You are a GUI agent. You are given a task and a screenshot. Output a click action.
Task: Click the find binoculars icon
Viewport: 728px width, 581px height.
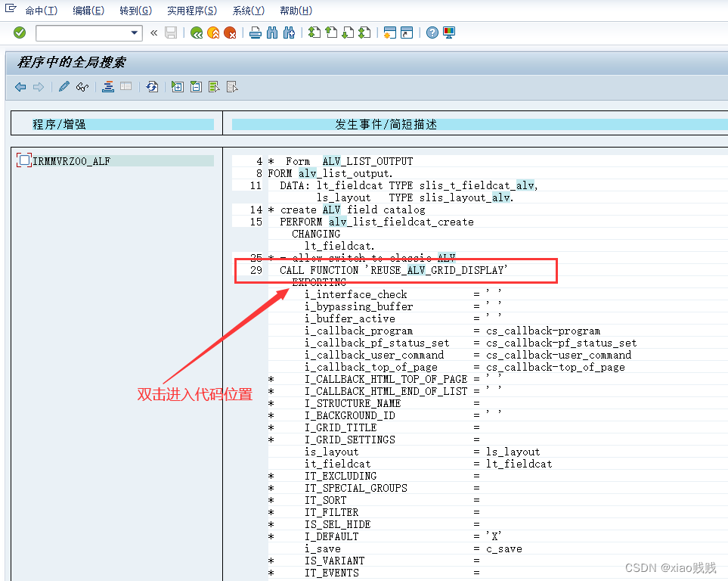click(x=271, y=33)
